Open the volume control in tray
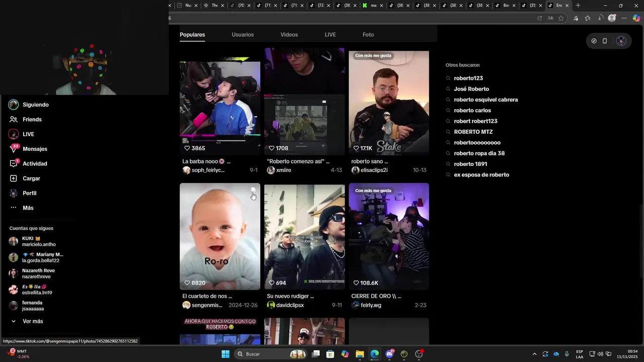This screenshot has width=644, height=362. [x=600, y=354]
